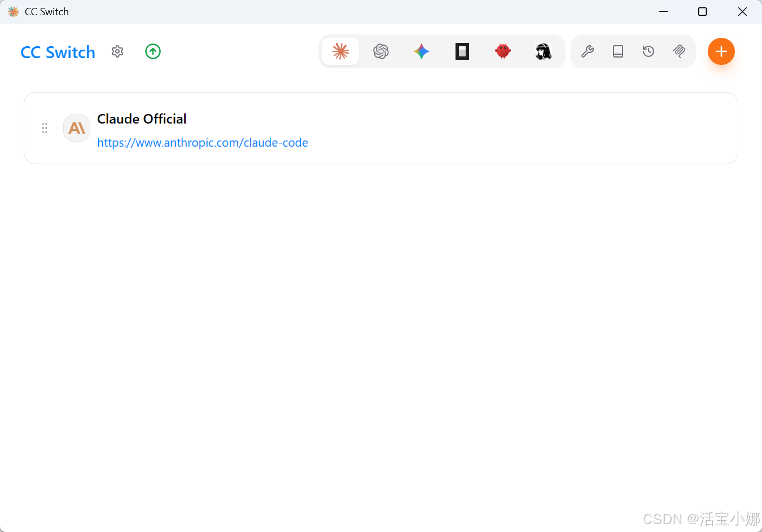Minimize the CC Switch window

664,12
